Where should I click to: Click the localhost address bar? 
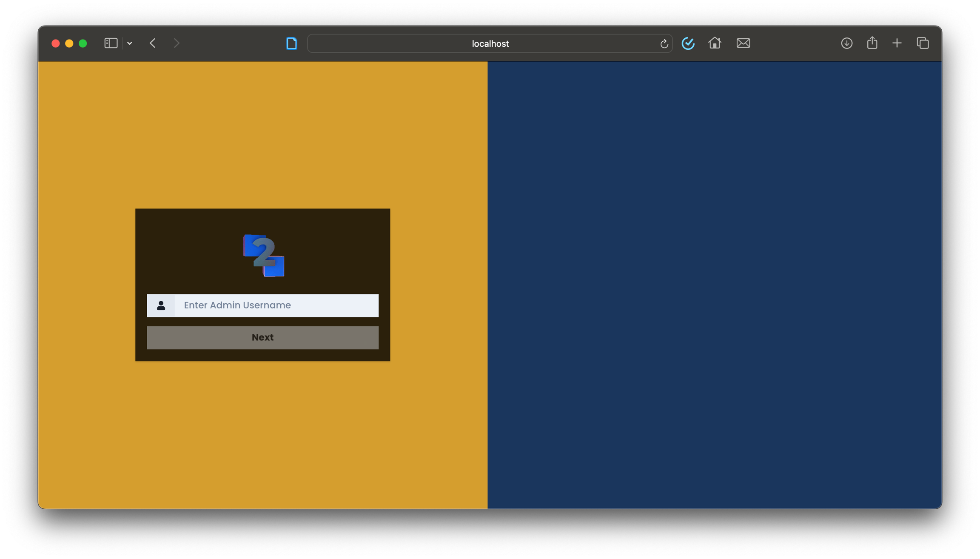pyautogui.click(x=490, y=43)
